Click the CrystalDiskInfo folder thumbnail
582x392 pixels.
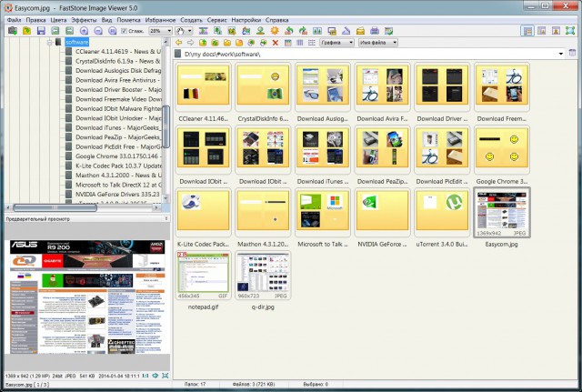pyautogui.click(x=263, y=87)
